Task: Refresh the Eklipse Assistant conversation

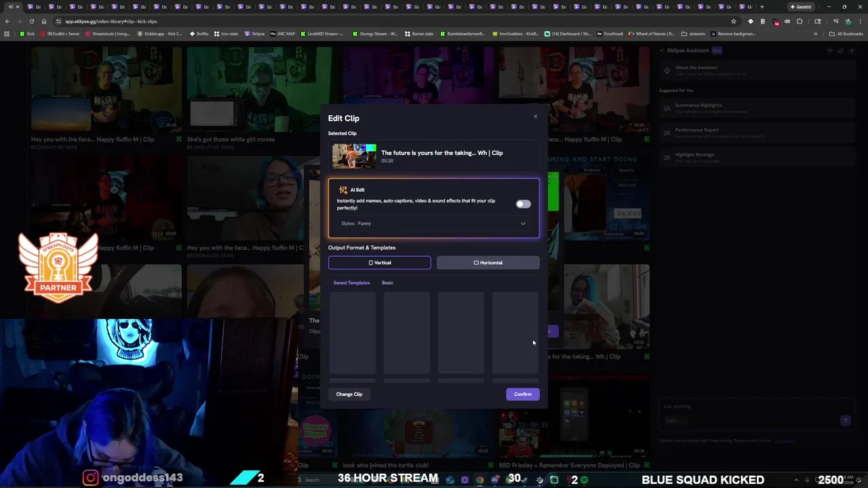Action: pos(829,50)
